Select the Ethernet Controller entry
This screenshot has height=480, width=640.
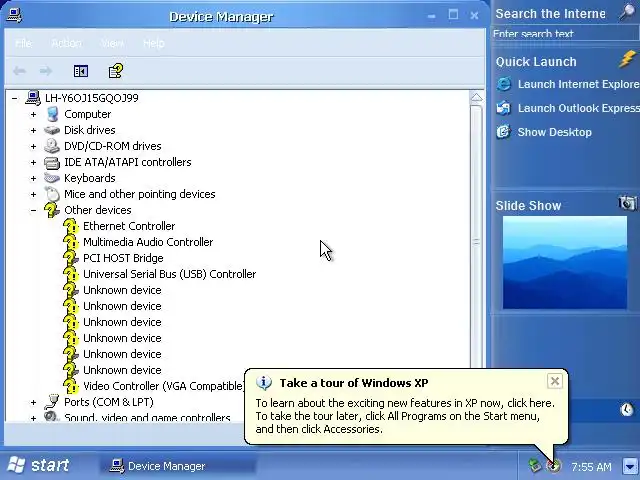[129, 226]
